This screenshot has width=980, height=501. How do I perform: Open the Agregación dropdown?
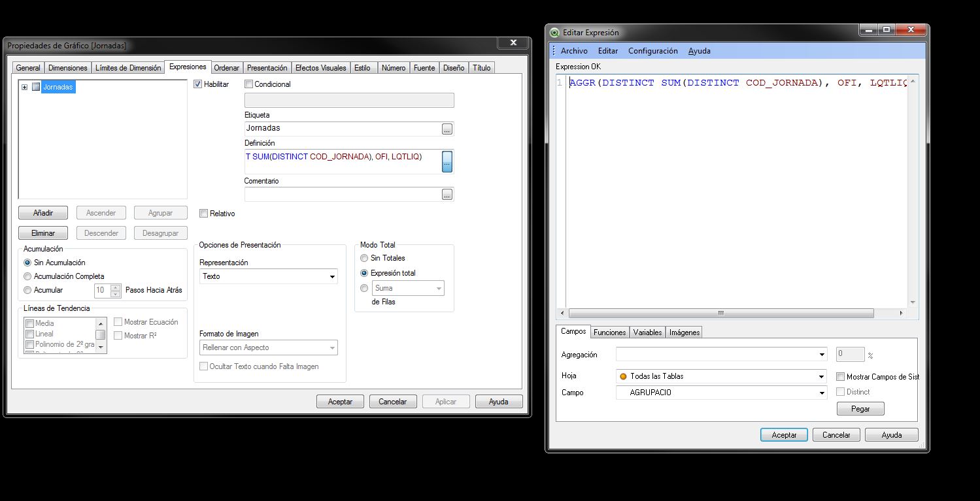point(722,355)
